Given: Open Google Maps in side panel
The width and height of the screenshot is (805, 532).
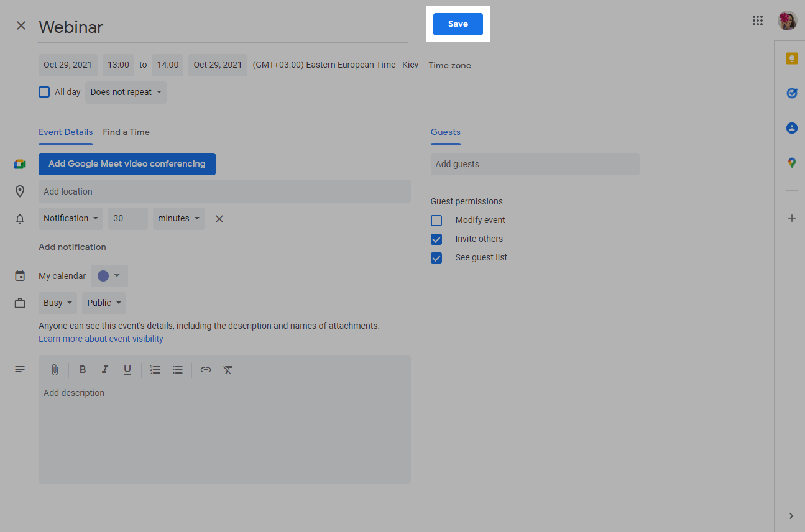Looking at the screenshot, I should 791,163.
